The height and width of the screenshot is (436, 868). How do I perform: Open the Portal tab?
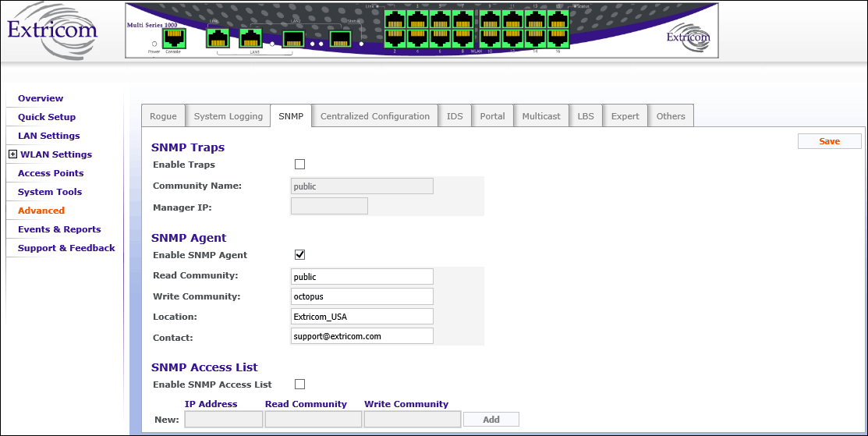[493, 116]
